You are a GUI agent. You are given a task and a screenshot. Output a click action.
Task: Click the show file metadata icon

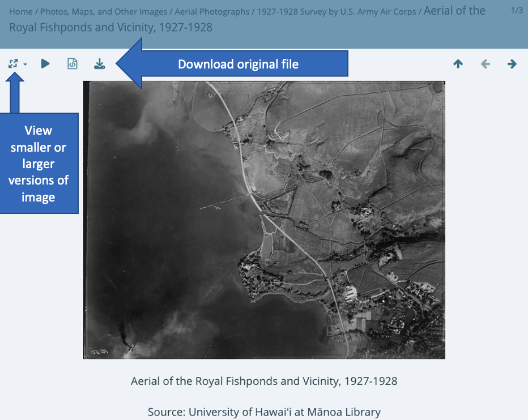coord(73,64)
